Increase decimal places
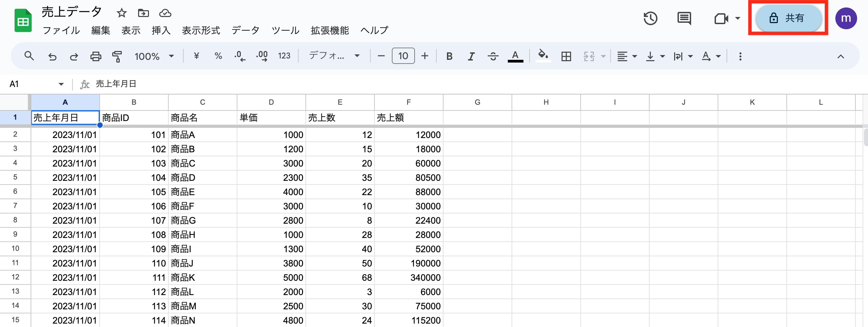This screenshot has height=327, width=868. (262, 56)
